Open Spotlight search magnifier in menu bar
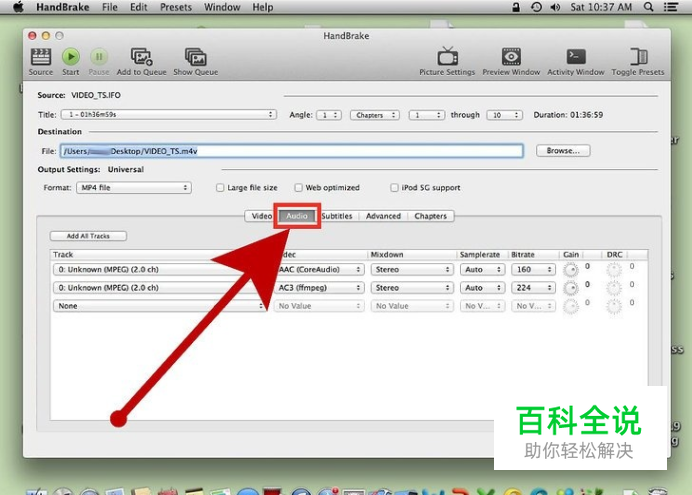The width and height of the screenshot is (692, 495). click(648, 7)
